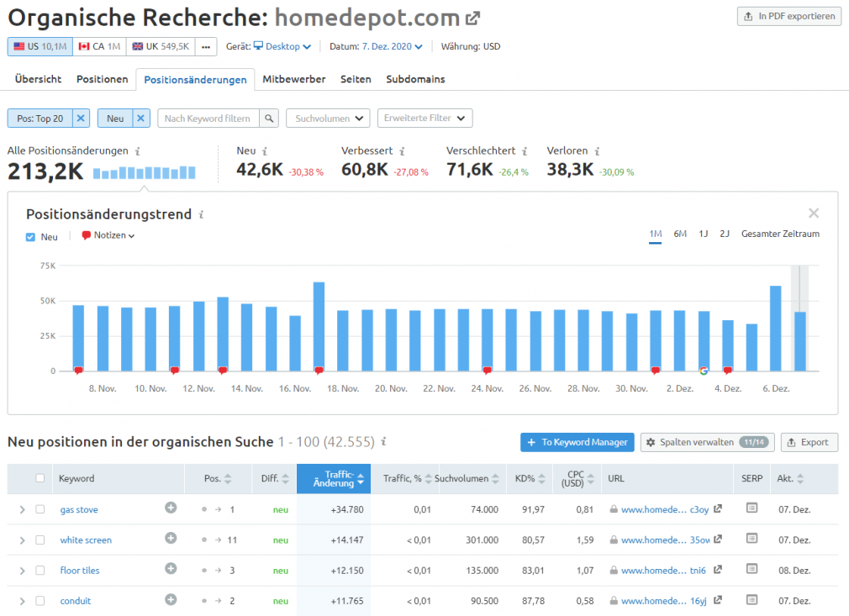The height and width of the screenshot is (616, 849).
Task: Remove the Neu filter chip
Action: 140,118
